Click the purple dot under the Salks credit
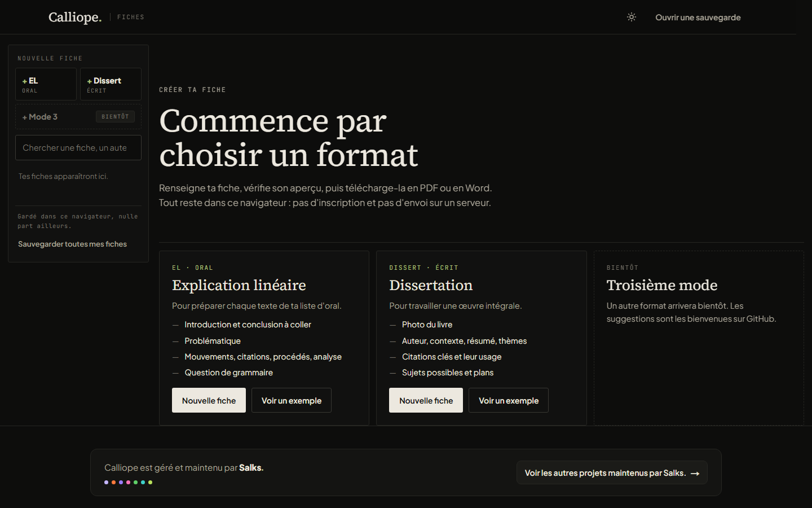This screenshot has height=508, width=812. pyautogui.click(x=121, y=482)
